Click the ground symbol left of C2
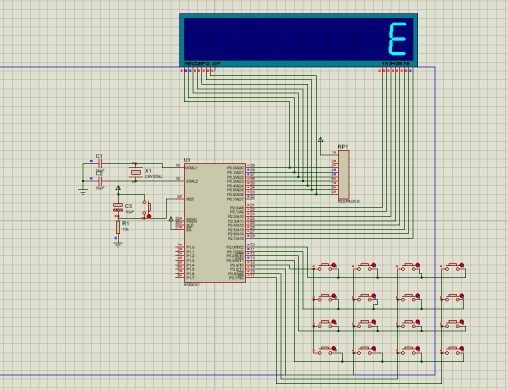508x390 pixels. [x=83, y=191]
